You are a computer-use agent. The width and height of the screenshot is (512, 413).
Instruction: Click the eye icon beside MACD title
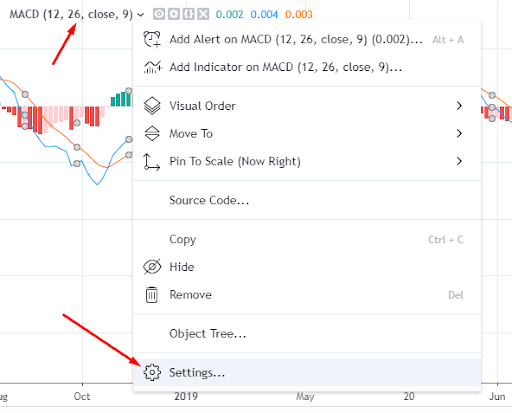(x=159, y=14)
